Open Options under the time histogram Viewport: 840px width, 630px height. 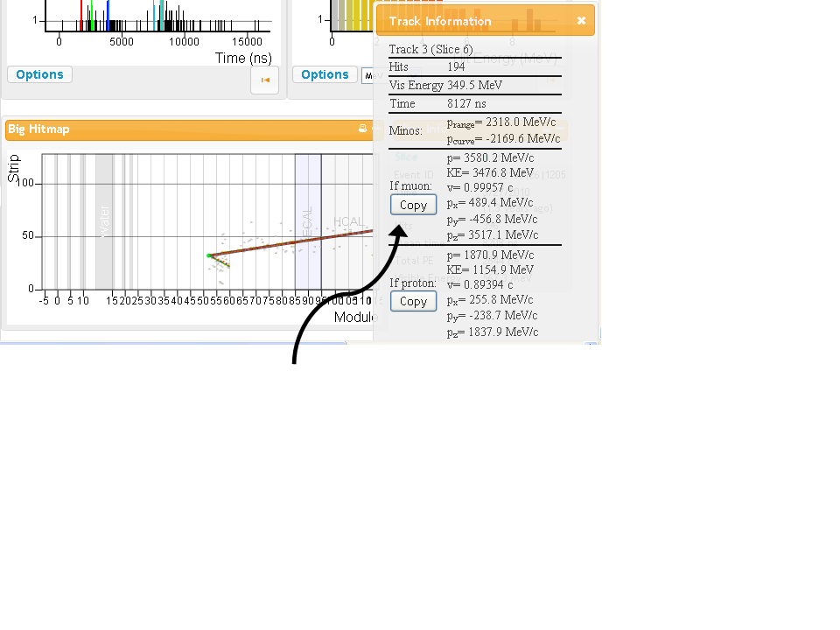39,74
